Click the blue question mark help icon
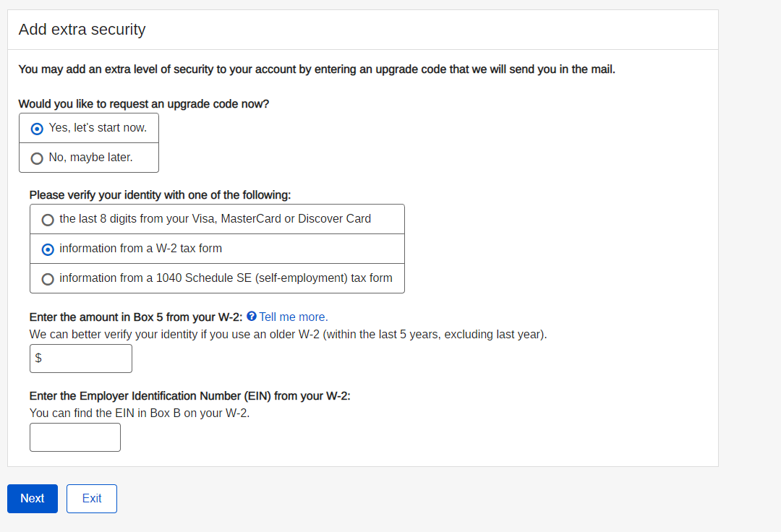This screenshot has height=532, width=781. (252, 317)
